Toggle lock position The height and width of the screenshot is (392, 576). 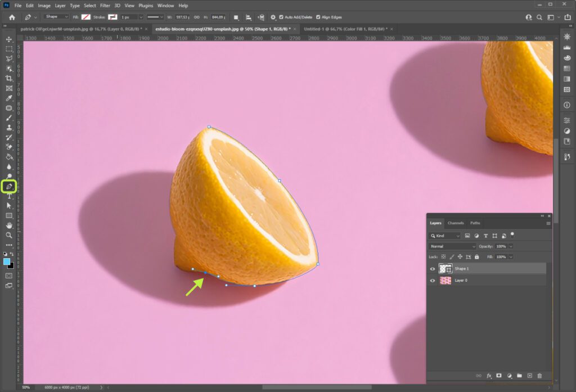coord(460,257)
